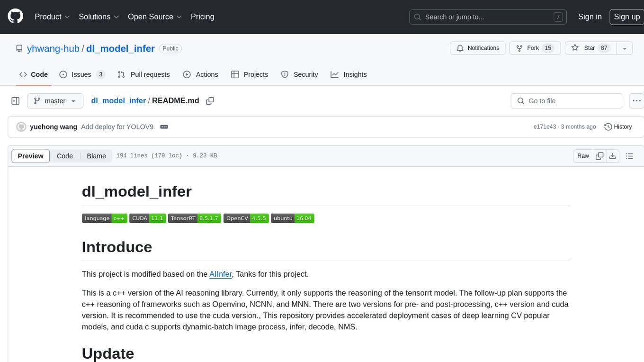This screenshot has width=644, height=362.
Task: Open the Add deploy for YOLOV9 commit
Action: pos(117,127)
